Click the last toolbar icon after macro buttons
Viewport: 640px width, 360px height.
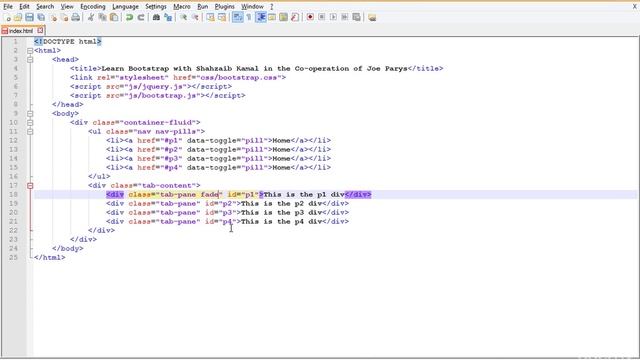[x=372, y=18]
